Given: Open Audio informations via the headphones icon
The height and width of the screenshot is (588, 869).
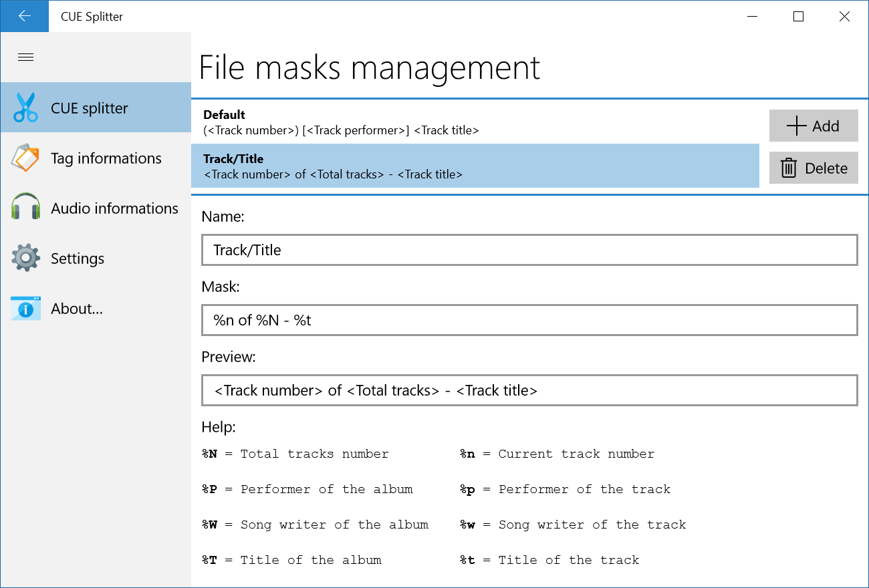Looking at the screenshot, I should 25,208.
